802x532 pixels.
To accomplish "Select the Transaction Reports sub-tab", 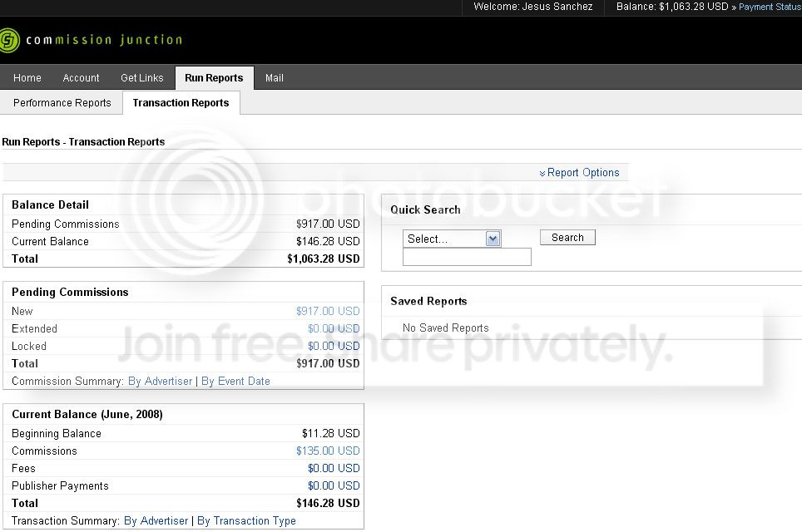I will pos(181,103).
